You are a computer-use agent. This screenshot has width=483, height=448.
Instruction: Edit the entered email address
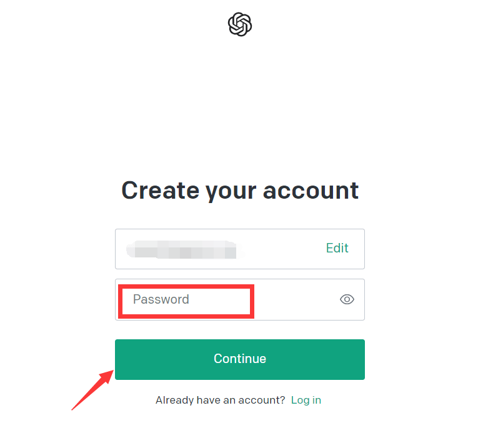337,248
